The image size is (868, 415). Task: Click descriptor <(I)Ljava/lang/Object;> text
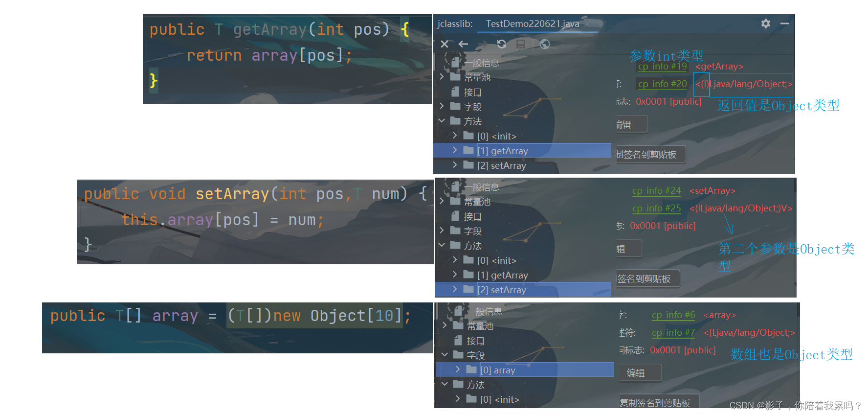[x=743, y=84]
